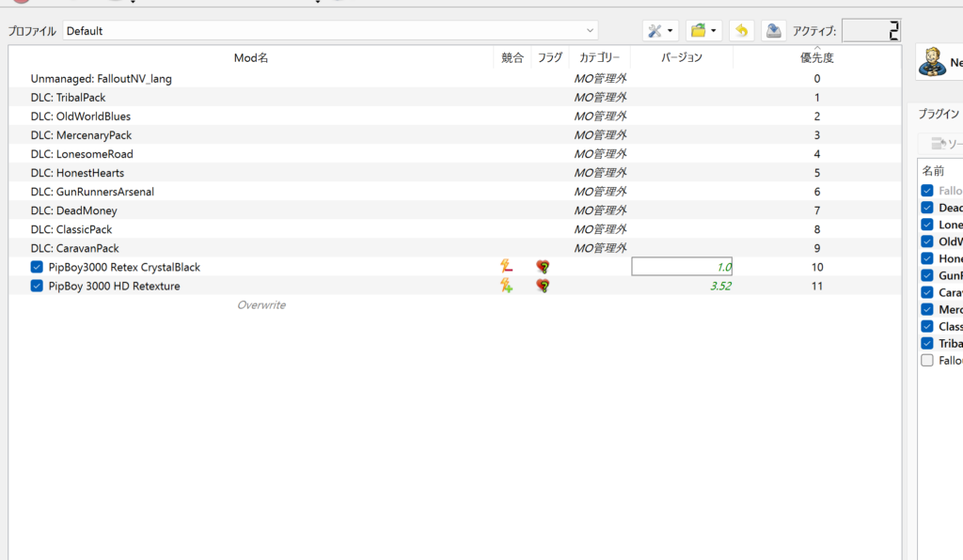This screenshot has height=560, width=963.
Task: Click the create backup icon
Action: (772, 31)
